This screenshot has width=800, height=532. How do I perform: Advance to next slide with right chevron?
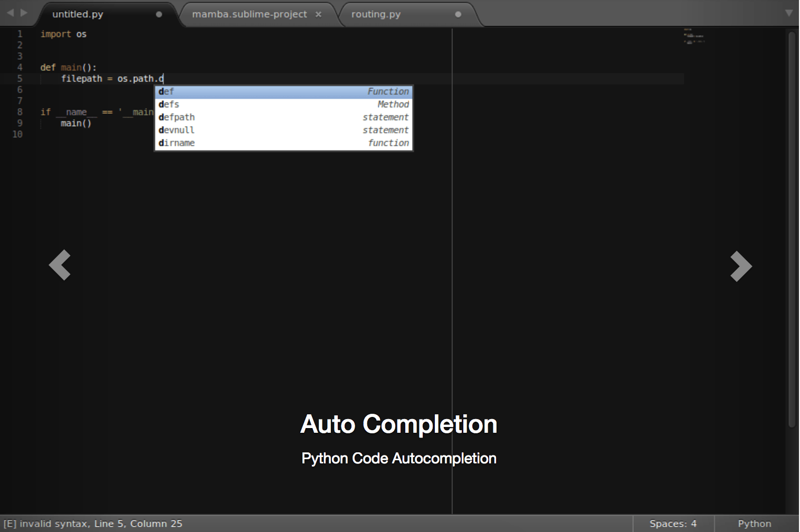tap(740, 266)
